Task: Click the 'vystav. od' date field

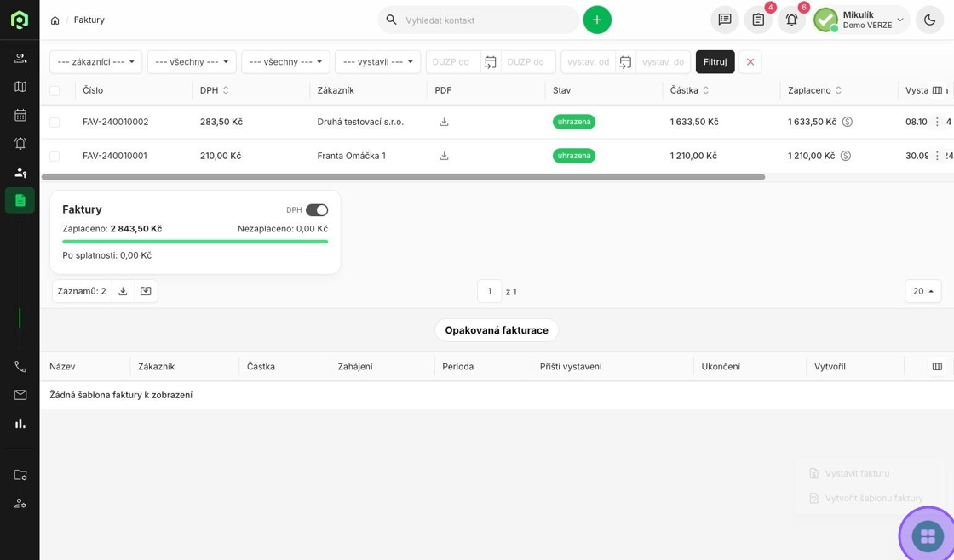Action: pos(589,62)
